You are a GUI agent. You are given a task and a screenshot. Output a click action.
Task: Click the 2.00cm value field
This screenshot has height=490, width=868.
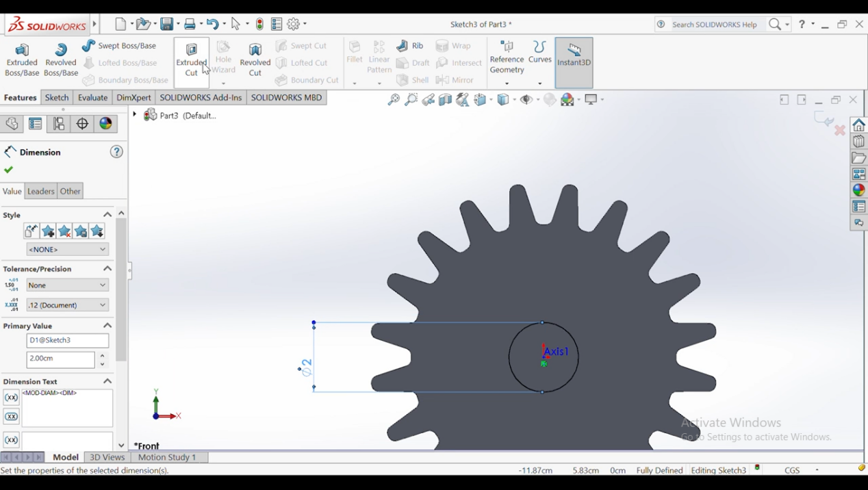(61, 360)
